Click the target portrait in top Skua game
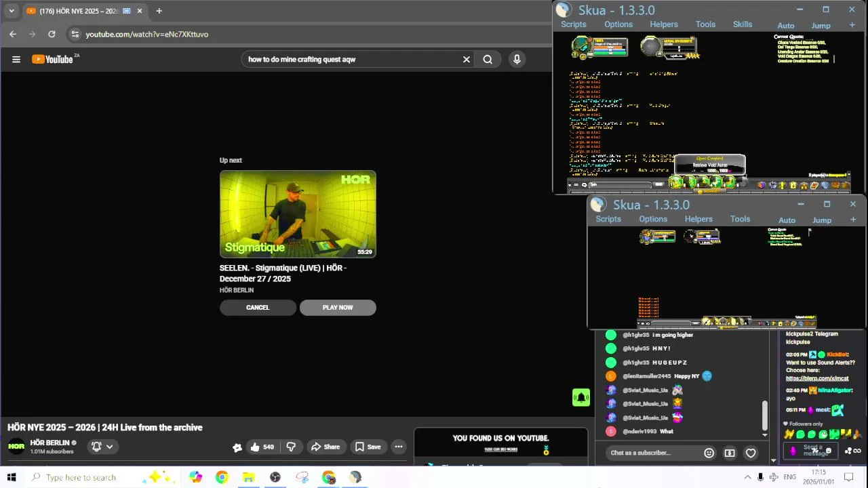The image size is (868, 488). (651, 46)
